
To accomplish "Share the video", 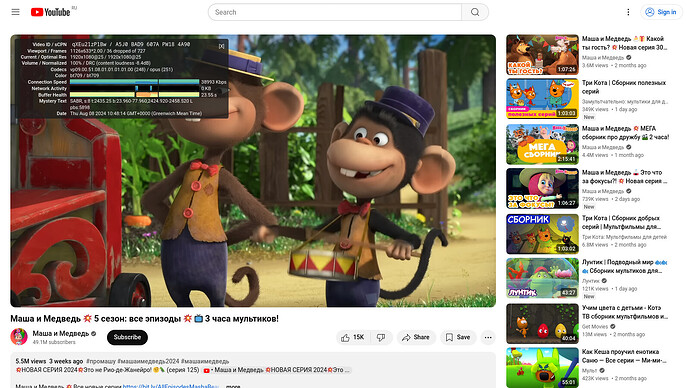I will tap(416, 337).
